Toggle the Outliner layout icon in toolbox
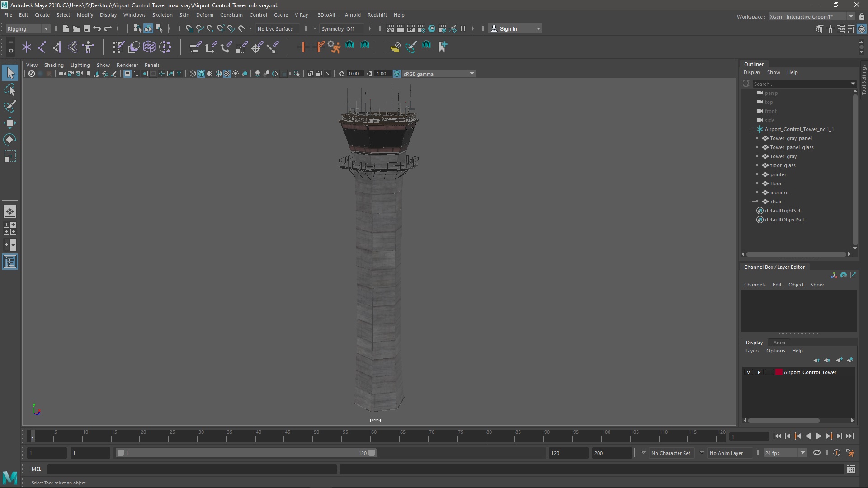 [x=10, y=262]
